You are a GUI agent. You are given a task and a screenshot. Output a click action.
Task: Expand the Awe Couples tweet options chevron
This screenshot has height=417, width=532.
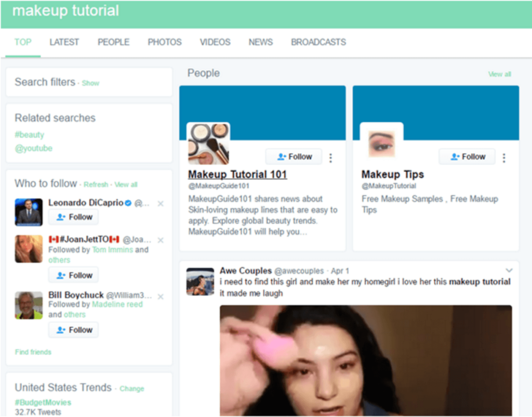point(509,270)
